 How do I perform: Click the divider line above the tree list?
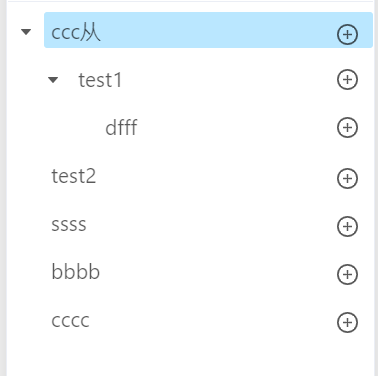[x=190, y=1]
